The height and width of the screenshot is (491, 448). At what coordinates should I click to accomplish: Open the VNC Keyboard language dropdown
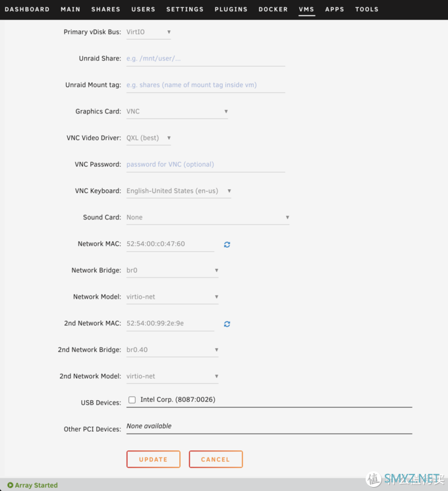click(x=179, y=191)
